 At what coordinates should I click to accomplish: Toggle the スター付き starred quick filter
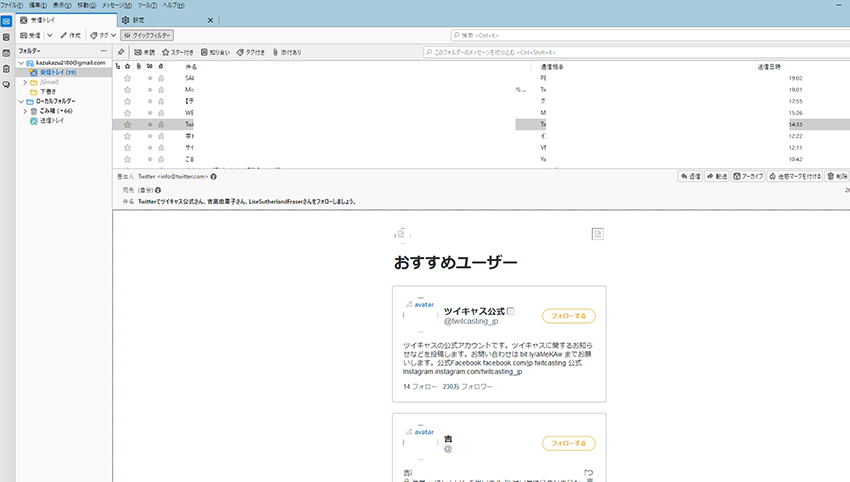[179, 52]
